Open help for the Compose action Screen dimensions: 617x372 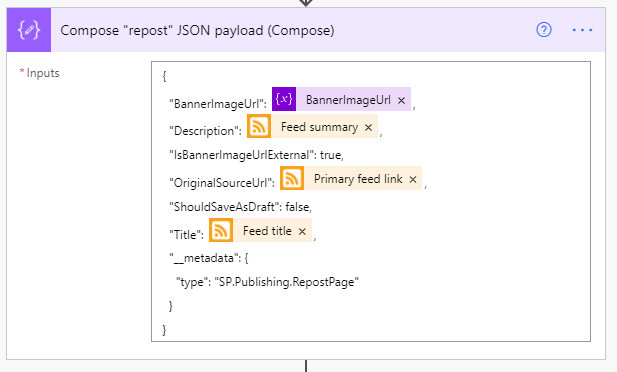tap(544, 30)
